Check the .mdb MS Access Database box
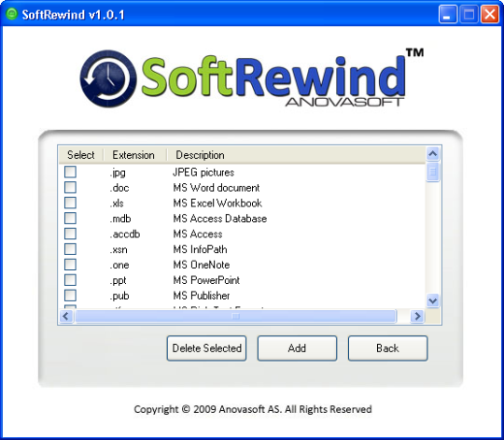 70,219
